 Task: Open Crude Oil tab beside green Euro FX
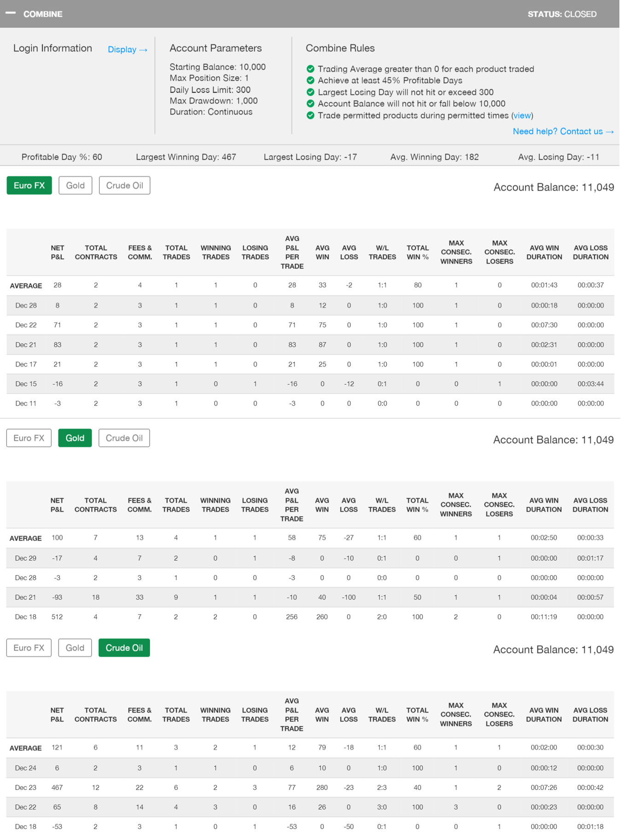(124, 185)
